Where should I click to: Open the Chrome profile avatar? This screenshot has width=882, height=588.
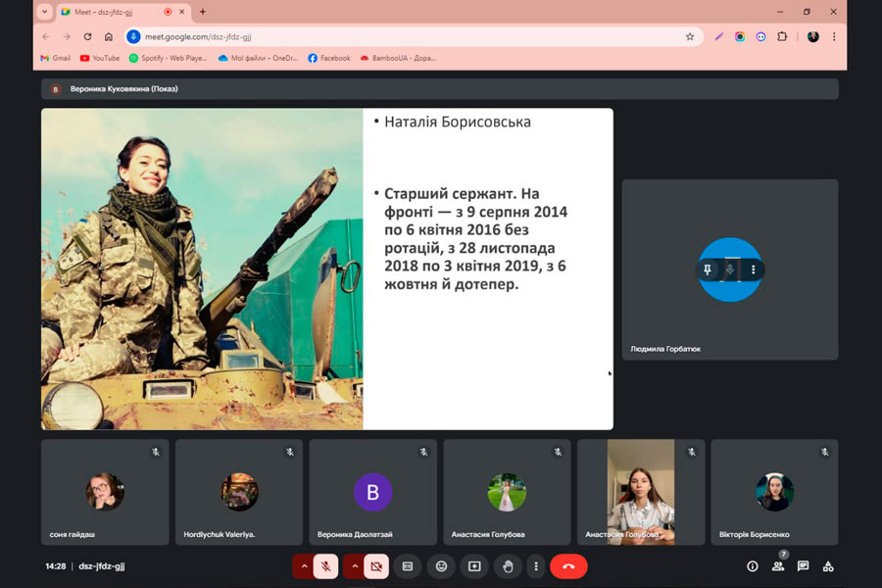pyautogui.click(x=812, y=36)
